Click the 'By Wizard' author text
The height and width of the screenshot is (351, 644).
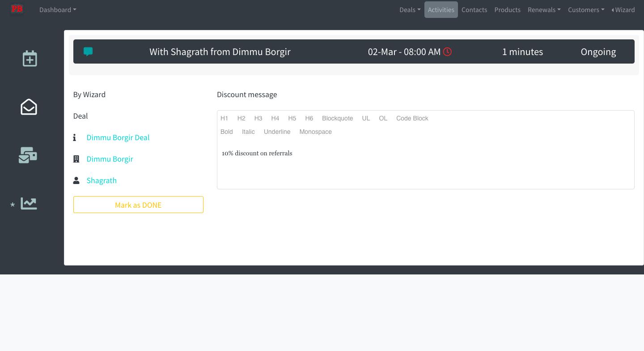click(x=89, y=94)
